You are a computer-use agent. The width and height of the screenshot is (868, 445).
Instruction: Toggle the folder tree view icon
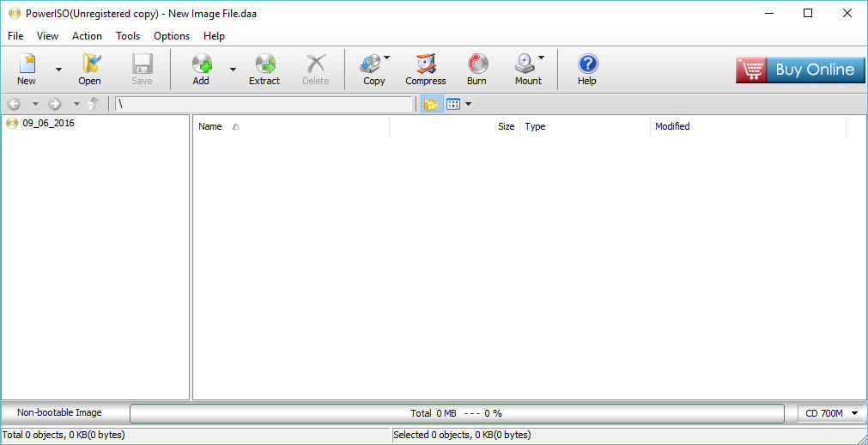tap(431, 104)
